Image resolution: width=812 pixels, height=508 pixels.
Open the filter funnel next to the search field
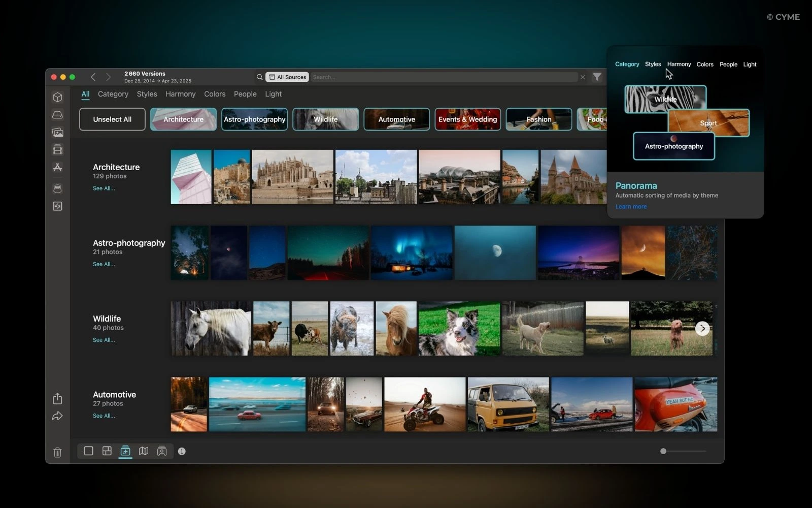point(597,77)
